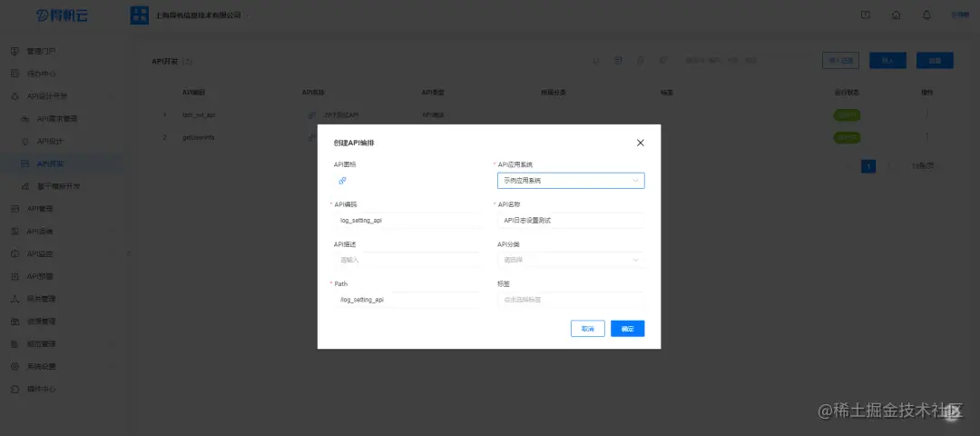
Task: Open the documentation book icon in header
Action: [x=866, y=15]
